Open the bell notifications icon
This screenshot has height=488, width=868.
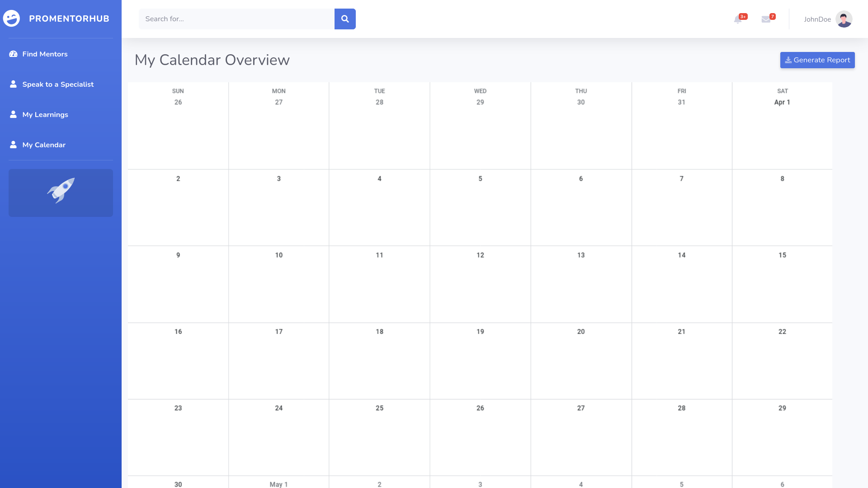click(x=738, y=19)
